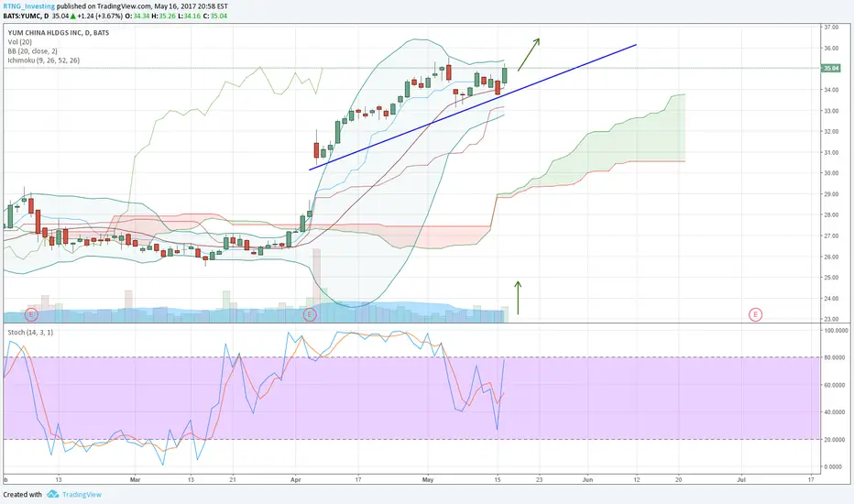
Task: Click the TradingView logo icon at bottom
Action: pyautogui.click(x=53, y=494)
